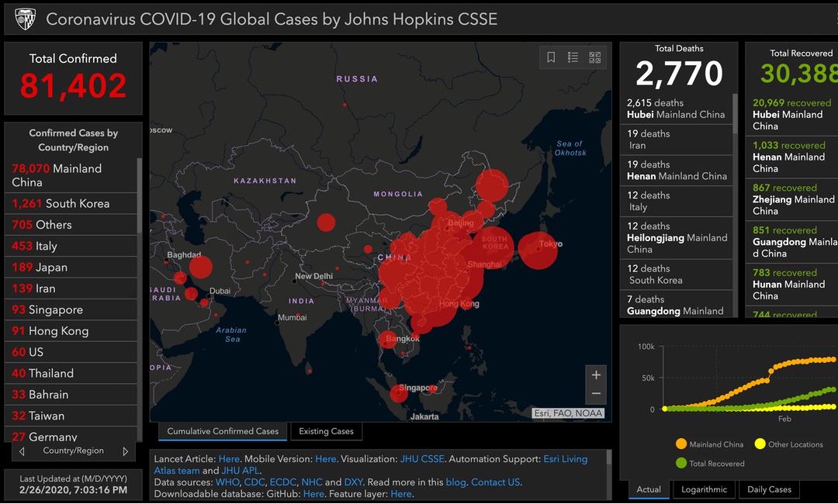This screenshot has width=838, height=504.
Task: Select 32 Taiwan row
Action: click(71, 416)
